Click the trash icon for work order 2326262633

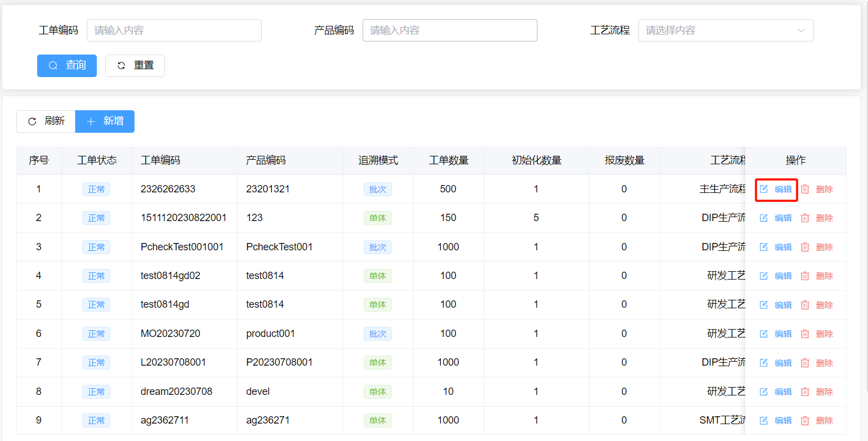click(805, 189)
